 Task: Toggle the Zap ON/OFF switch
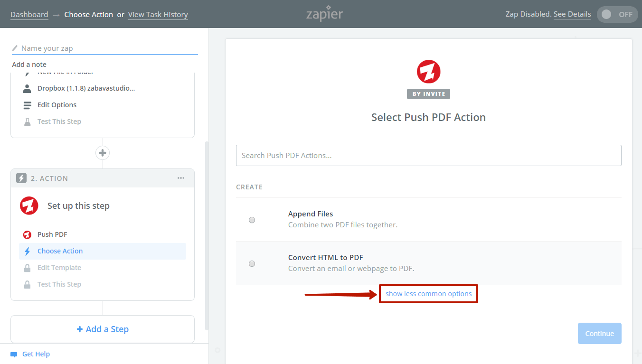pos(617,14)
